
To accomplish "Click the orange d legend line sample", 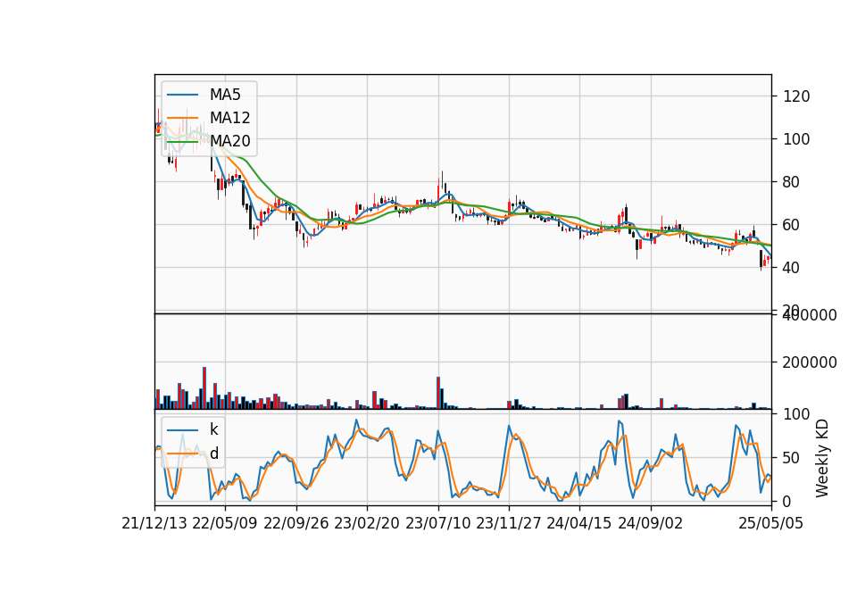I will pos(182,454).
